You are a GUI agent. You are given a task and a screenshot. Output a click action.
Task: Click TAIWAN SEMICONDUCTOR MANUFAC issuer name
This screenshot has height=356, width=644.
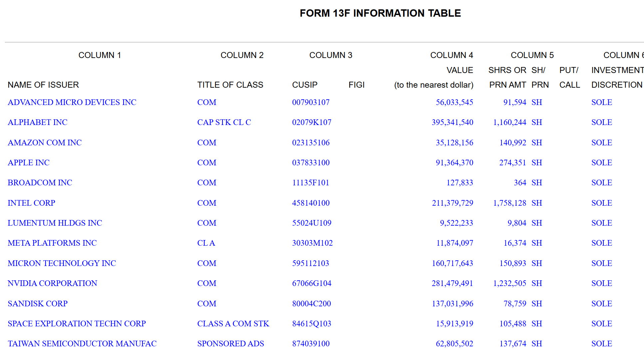point(82,344)
